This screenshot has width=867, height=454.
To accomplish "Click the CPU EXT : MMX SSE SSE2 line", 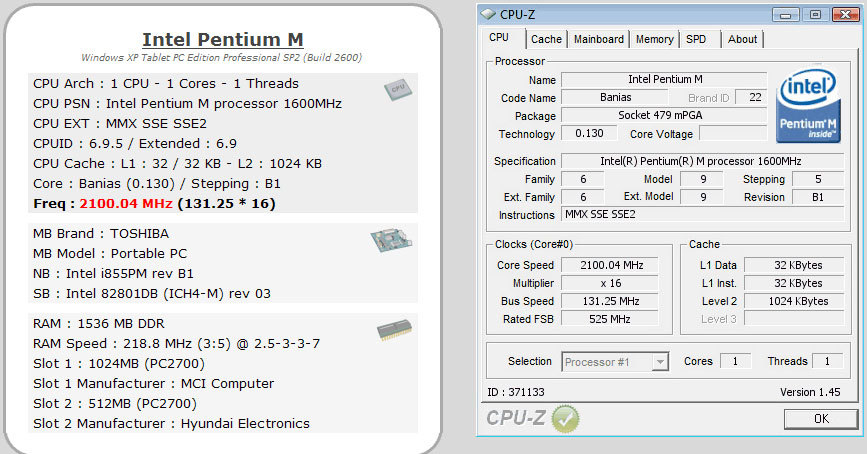I will pos(120,123).
